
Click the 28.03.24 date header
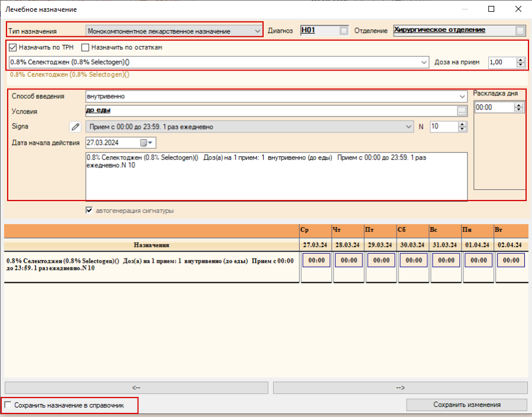[x=348, y=245]
